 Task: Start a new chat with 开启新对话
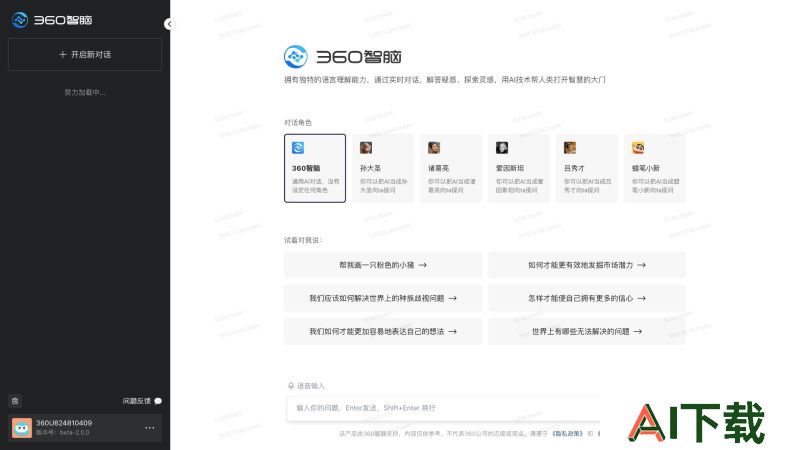(x=85, y=55)
